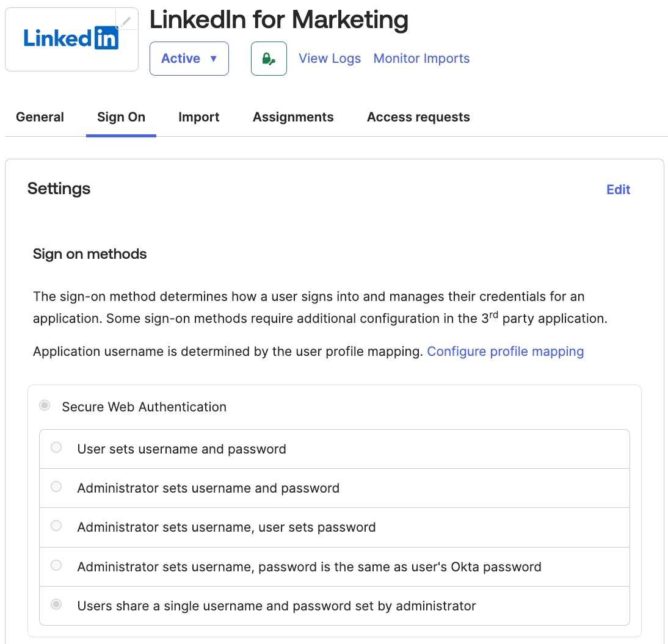The image size is (668, 644).
Task: Open the Assignments tab
Action: [x=293, y=117]
